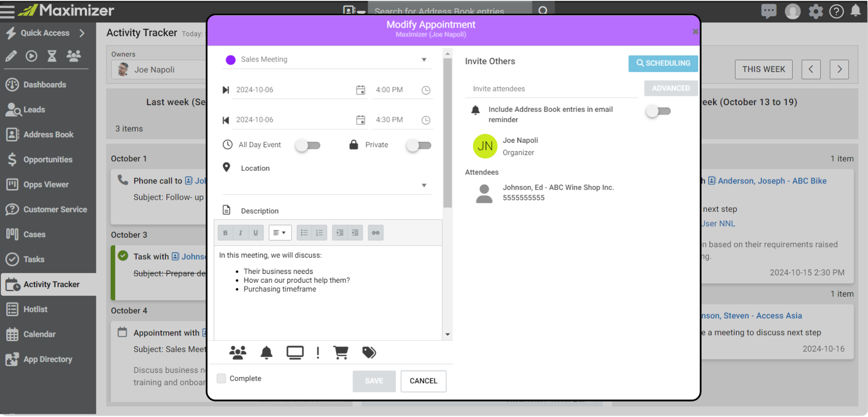Open the user profile avatar icon
The image size is (868, 417).
(793, 11)
